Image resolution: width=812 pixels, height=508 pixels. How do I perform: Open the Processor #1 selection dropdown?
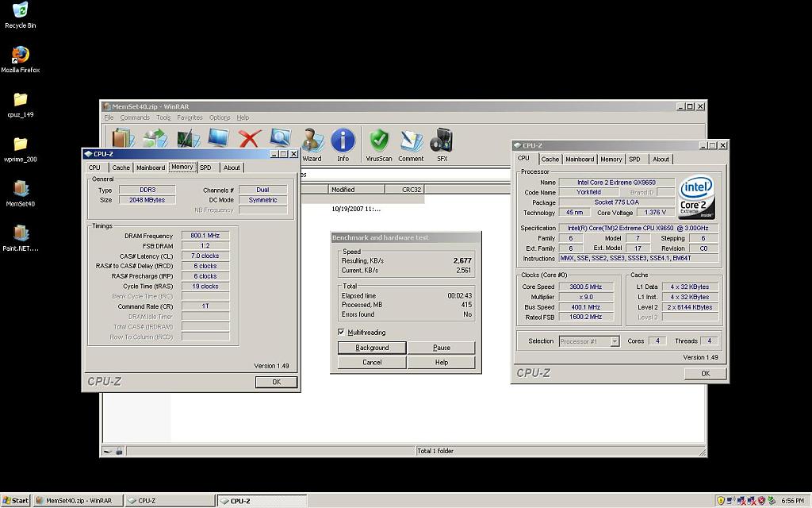tap(615, 341)
